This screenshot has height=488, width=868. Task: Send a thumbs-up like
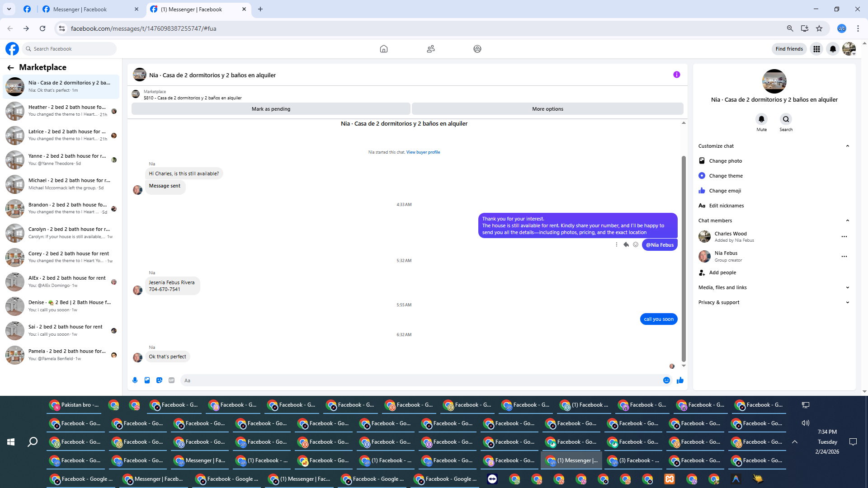(680, 380)
